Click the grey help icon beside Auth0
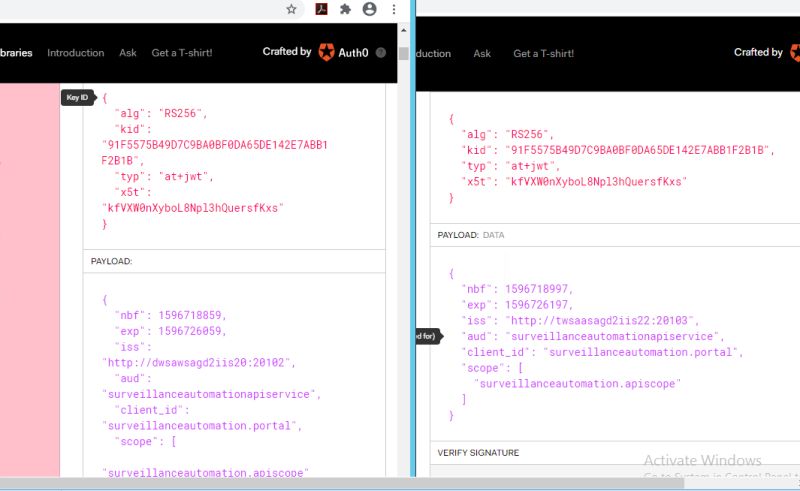The image size is (800, 491). pos(381,52)
